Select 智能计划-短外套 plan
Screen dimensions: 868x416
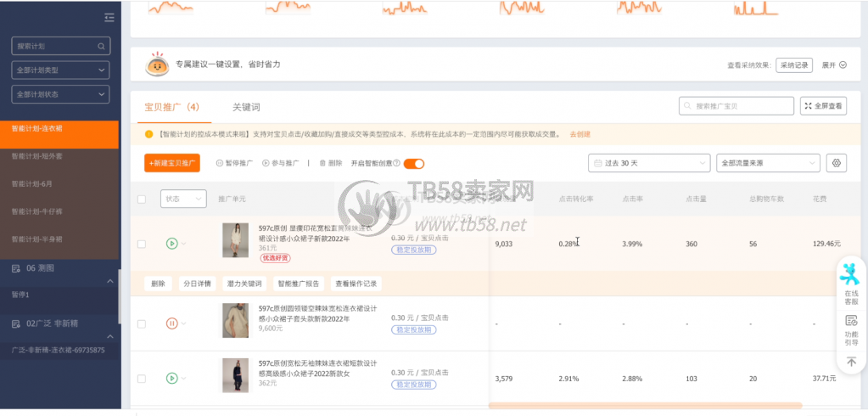coord(59,156)
